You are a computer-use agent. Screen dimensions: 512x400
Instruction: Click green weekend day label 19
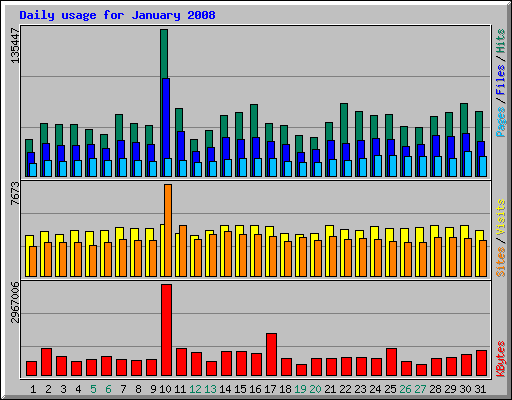pos(300,389)
